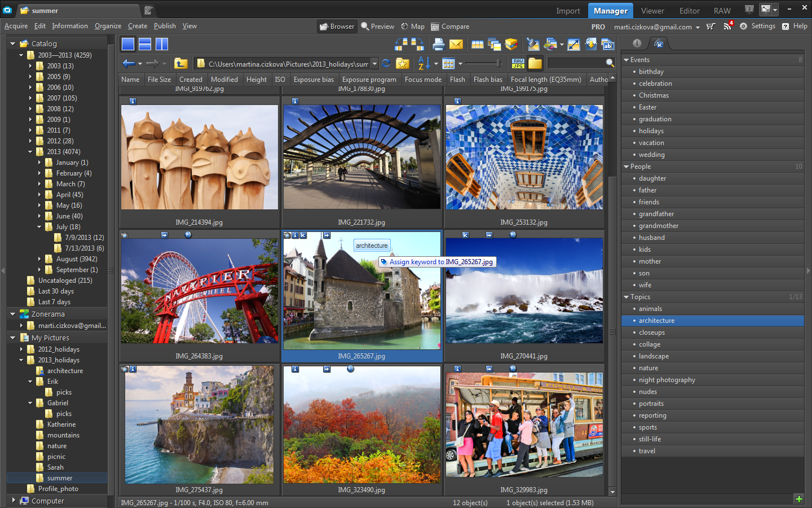Switch to the vertical split layout

point(162,44)
